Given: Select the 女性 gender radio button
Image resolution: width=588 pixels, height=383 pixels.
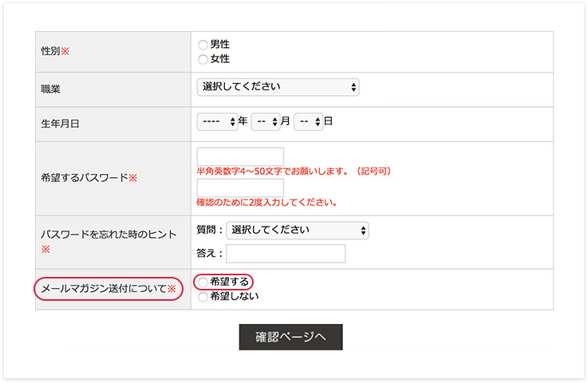Looking at the screenshot, I should pyautogui.click(x=203, y=59).
